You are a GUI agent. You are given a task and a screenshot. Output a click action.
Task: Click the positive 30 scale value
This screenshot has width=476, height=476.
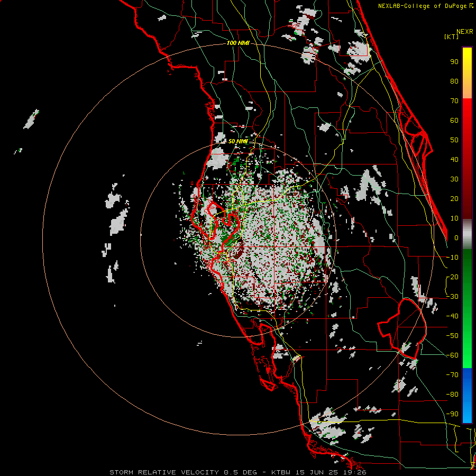(x=454, y=179)
